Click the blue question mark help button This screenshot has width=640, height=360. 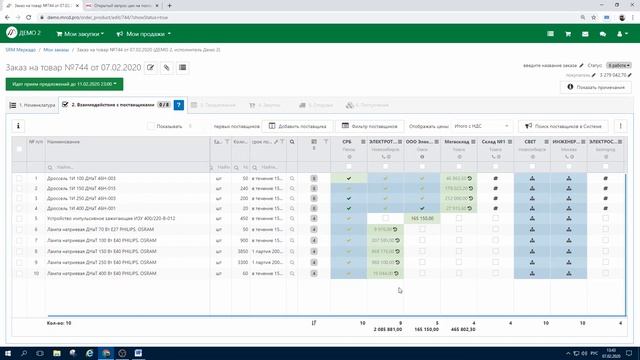point(179,105)
